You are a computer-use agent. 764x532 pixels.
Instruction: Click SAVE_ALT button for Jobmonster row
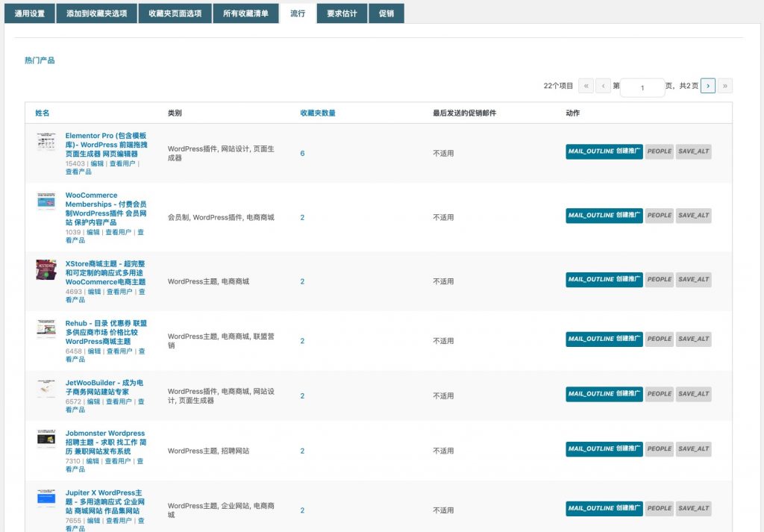(693, 449)
